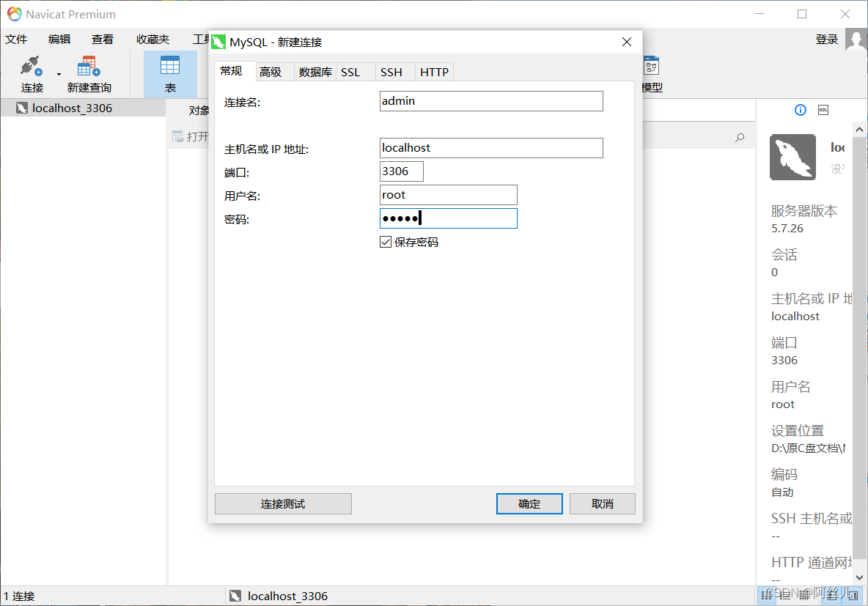Click the Open Table button (打开)
This screenshot has height=606, width=868.
pos(191,136)
